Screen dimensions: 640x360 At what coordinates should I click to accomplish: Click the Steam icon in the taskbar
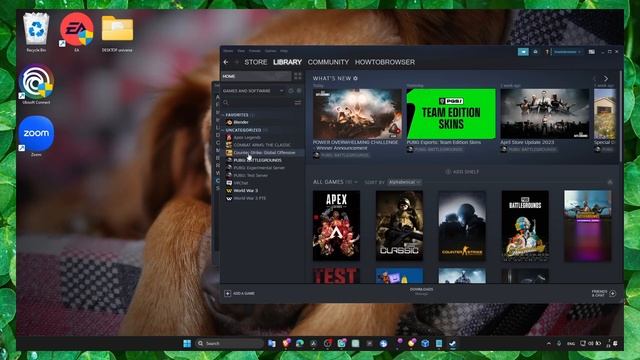[x=452, y=343]
